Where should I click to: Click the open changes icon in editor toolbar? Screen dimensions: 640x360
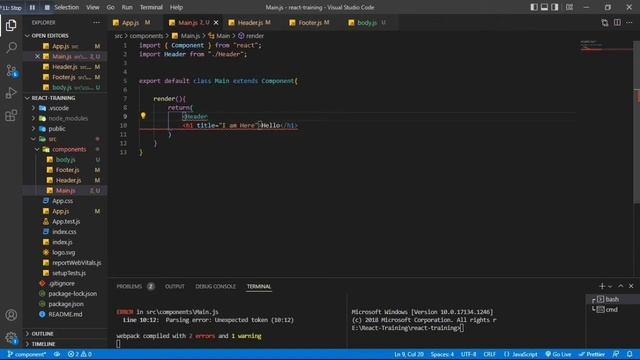coord(604,23)
